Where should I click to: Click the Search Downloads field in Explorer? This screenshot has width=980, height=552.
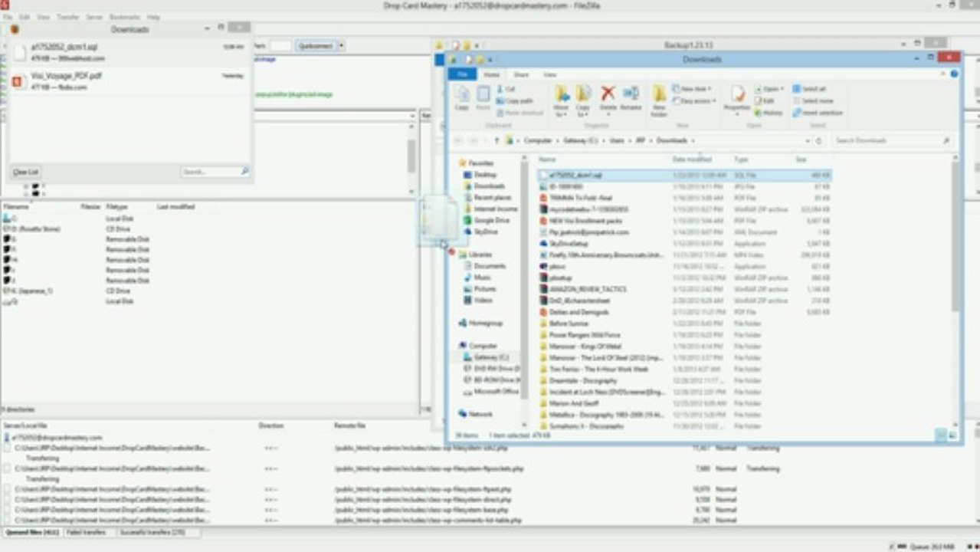pos(892,141)
